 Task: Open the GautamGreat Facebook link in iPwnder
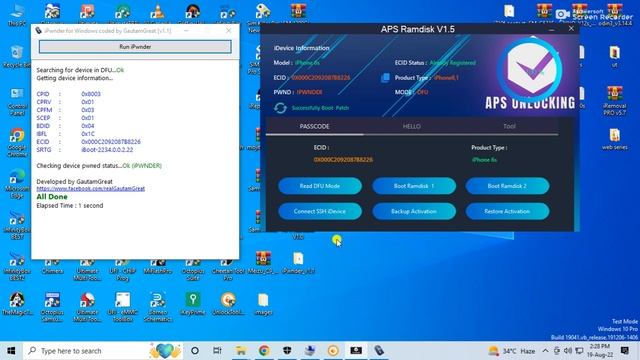(x=91, y=189)
